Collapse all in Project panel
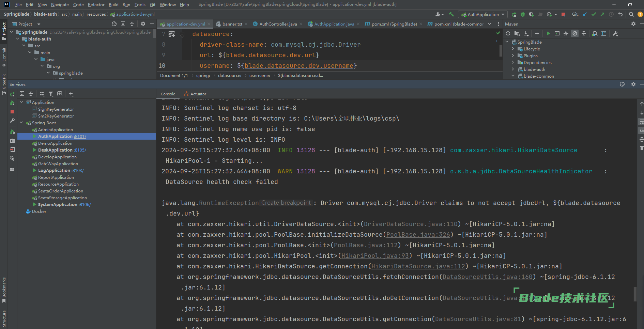Screen dimensions: 644x329 pyautogui.click(x=132, y=24)
